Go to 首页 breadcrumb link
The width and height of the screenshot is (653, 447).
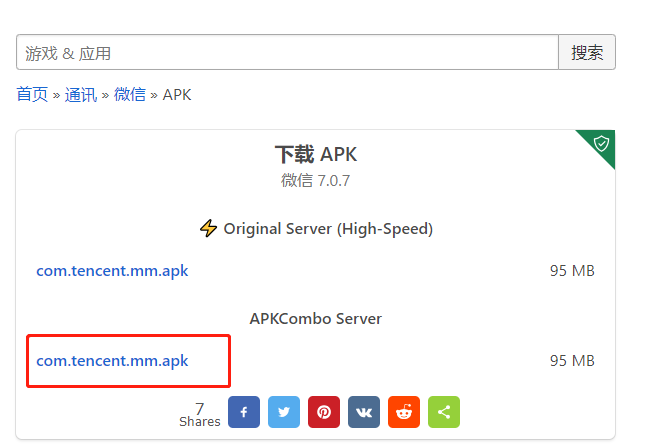click(32, 95)
